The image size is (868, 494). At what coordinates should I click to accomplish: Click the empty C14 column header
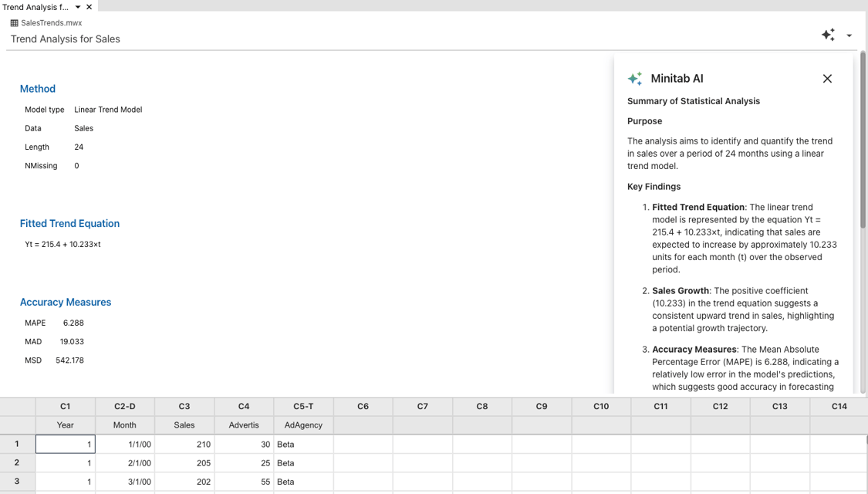coord(839,406)
